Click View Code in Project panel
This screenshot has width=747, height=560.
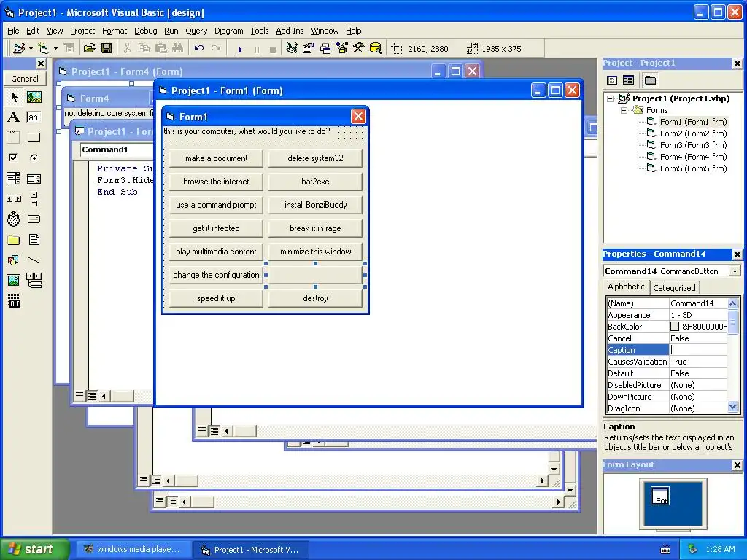pyautogui.click(x=613, y=80)
